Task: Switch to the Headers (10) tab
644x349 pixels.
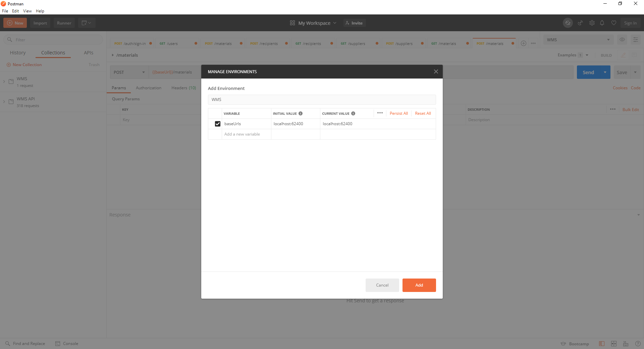Action: 184,88
